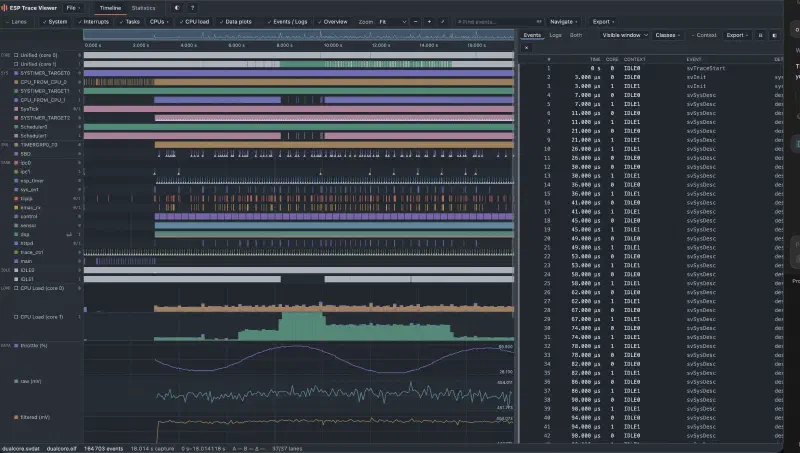Image resolution: width=800 pixels, height=453 pixels.
Task: Click the overview minimap strip above timeline
Action: coord(298,34)
